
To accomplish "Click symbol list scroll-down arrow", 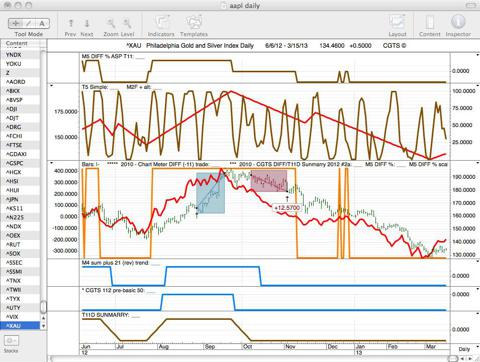I will pyautogui.click(x=43, y=326).
